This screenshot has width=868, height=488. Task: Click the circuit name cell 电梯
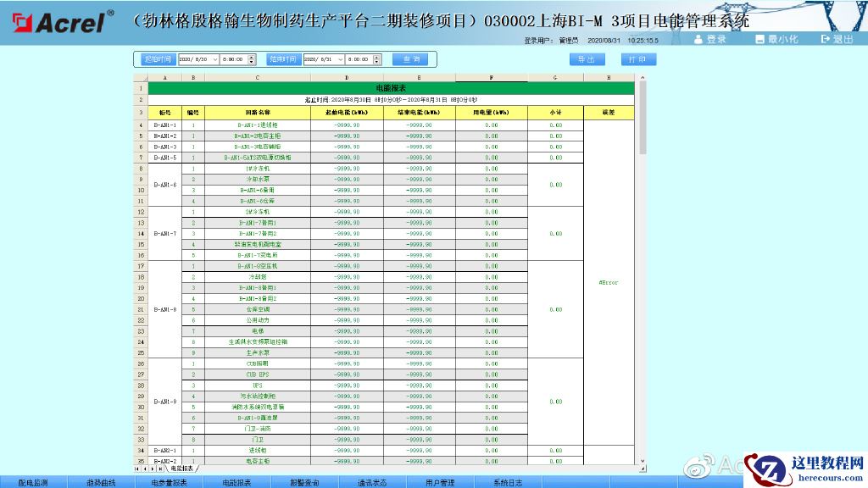point(258,331)
